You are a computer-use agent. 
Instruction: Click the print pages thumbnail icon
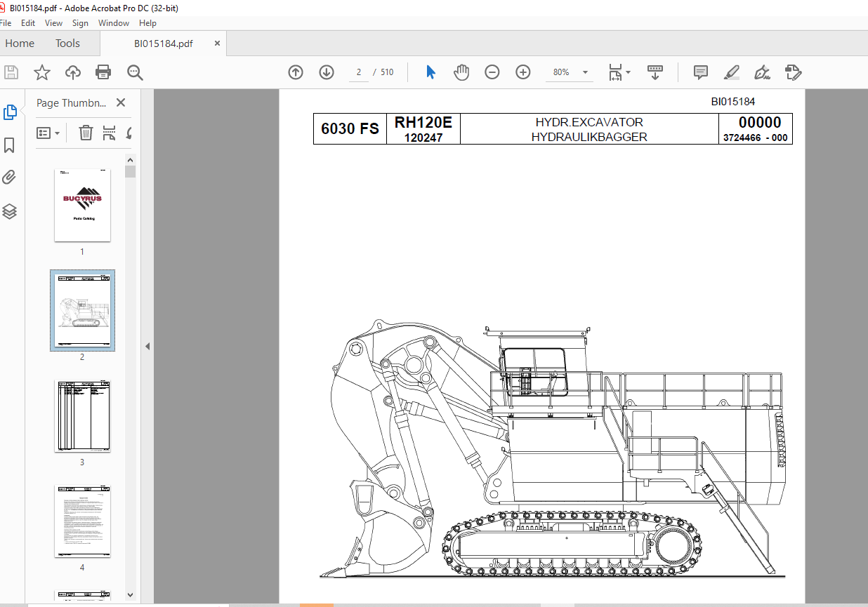[x=109, y=132]
